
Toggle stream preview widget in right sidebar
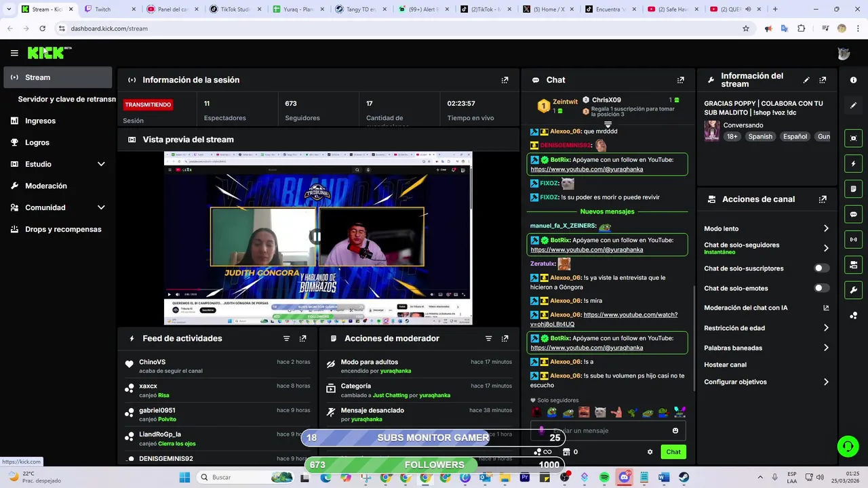pyautogui.click(x=853, y=138)
